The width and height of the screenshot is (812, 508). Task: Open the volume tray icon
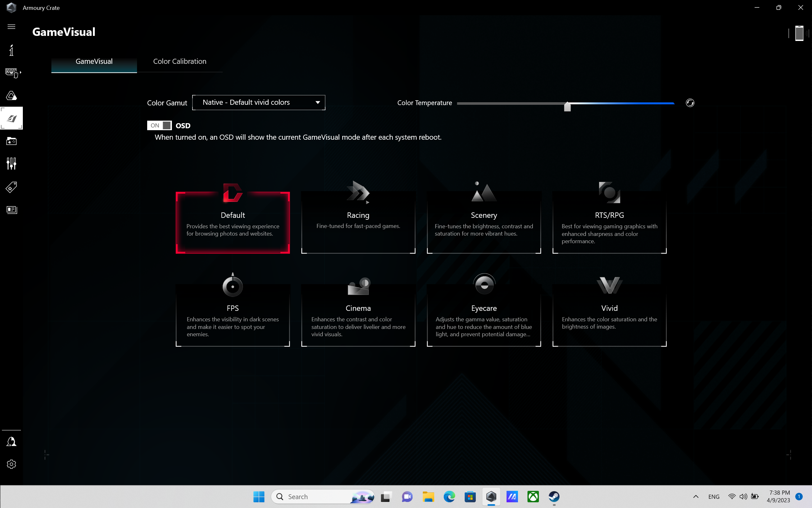click(743, 497)
